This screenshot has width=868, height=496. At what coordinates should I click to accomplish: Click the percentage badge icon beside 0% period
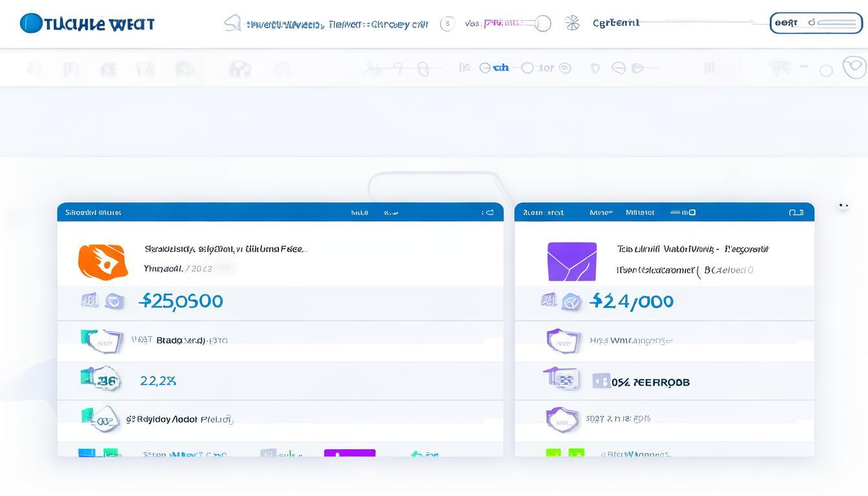coord(601,381)
